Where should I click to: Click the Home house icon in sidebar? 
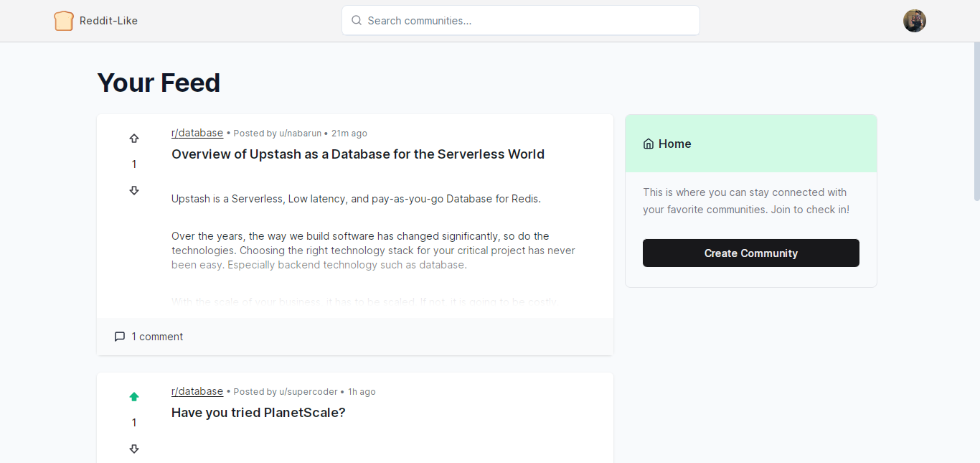pyautogui.click(x=649, y=144)
